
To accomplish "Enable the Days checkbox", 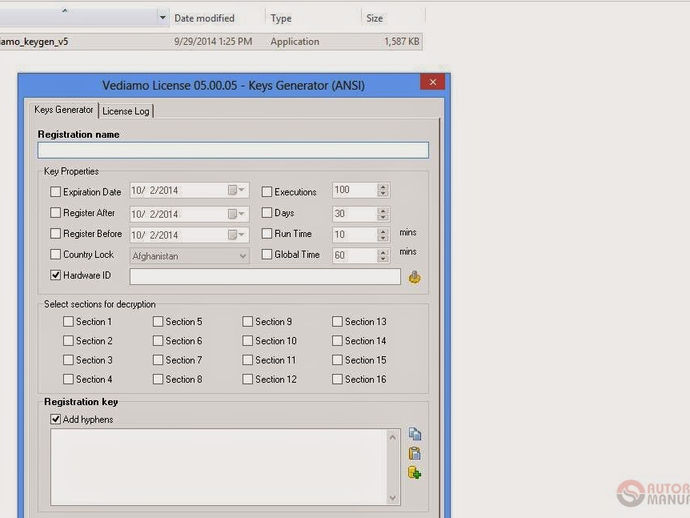I will [267, 213].
